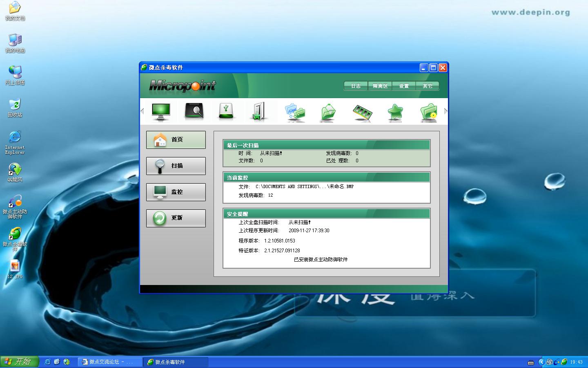Open the 更新 update section
Screen dimensions: 588x368
pyautogui.click(x=176, y=218)
